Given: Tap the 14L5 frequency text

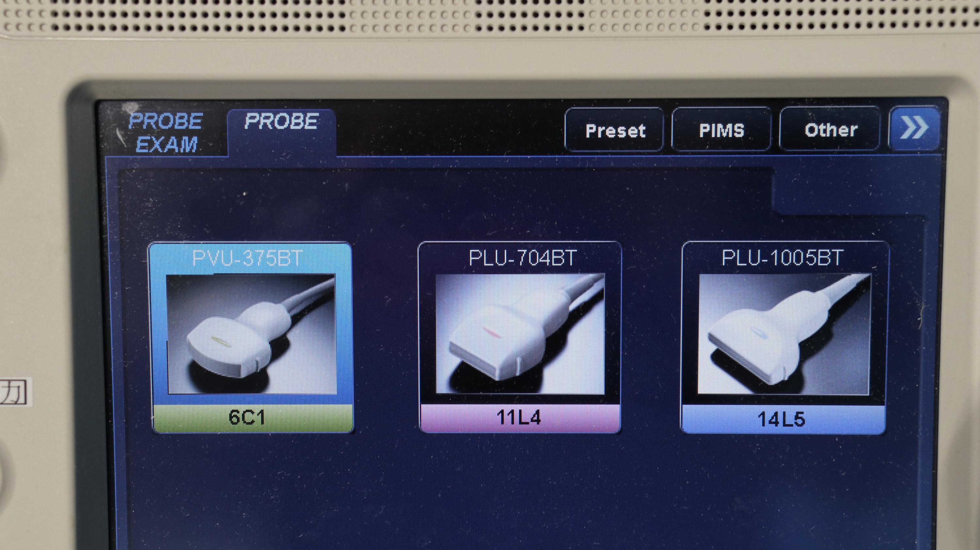Looking at the screenshot, I should point(781,419).
